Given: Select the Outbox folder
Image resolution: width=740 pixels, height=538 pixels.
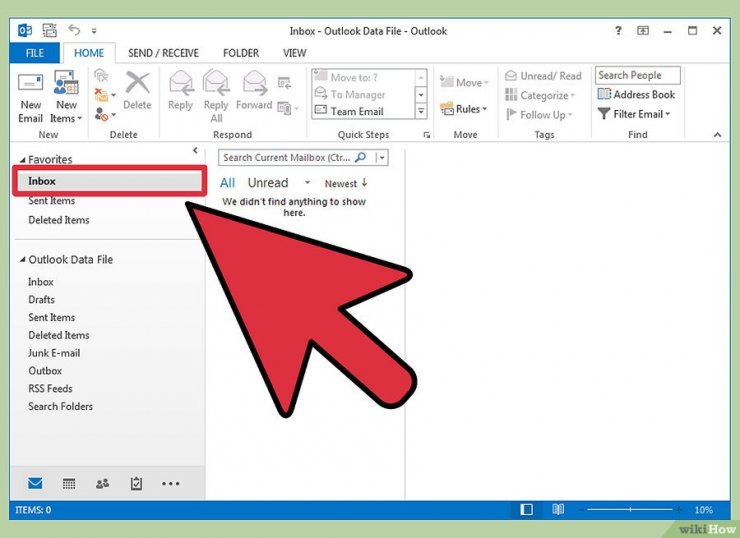Looking at the screenshot, I should click(45, 371).
